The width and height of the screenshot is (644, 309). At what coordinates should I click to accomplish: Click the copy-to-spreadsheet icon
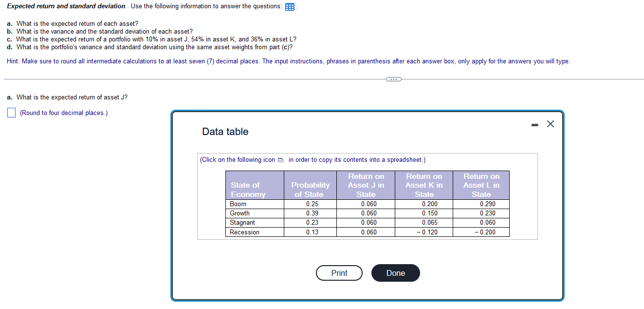(280, 159)
